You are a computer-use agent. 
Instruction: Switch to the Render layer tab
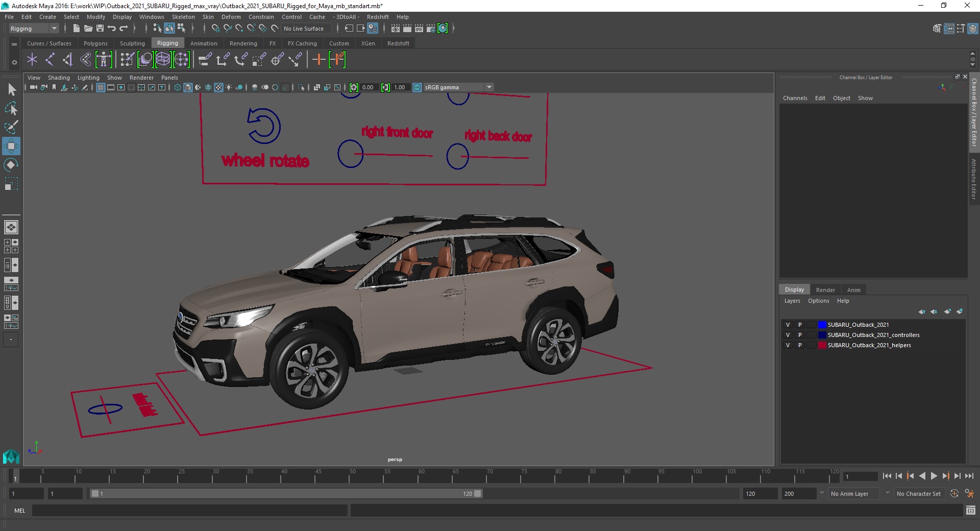tap(825, 290)
